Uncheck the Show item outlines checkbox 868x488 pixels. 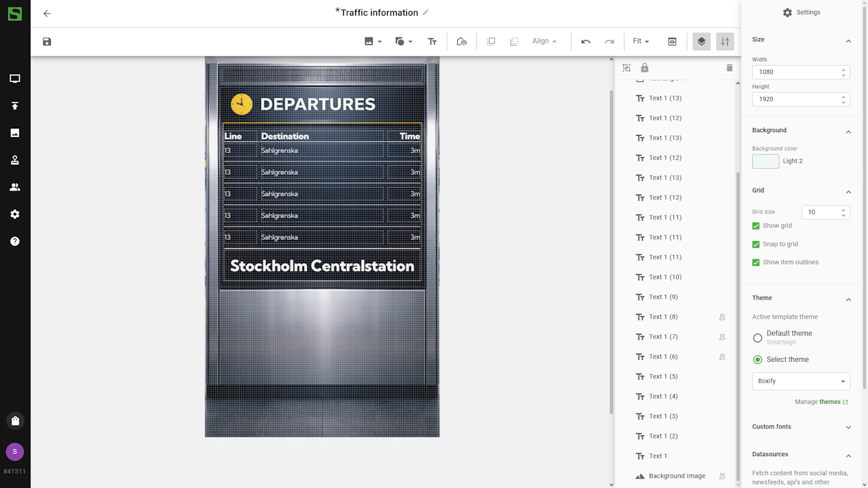tap(756, 262)
